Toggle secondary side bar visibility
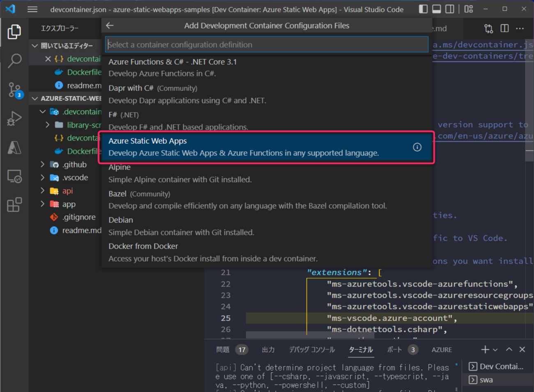 click(x=450, y=9)
